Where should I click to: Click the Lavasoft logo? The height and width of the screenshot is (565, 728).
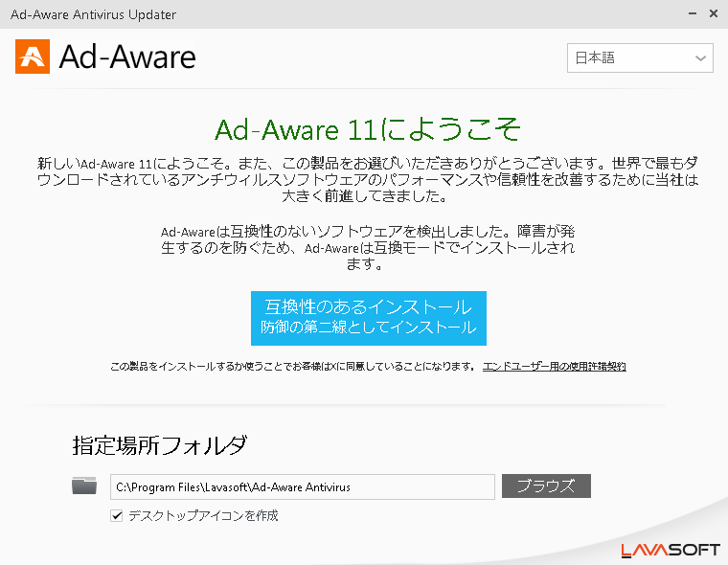[x=671, y=550]
